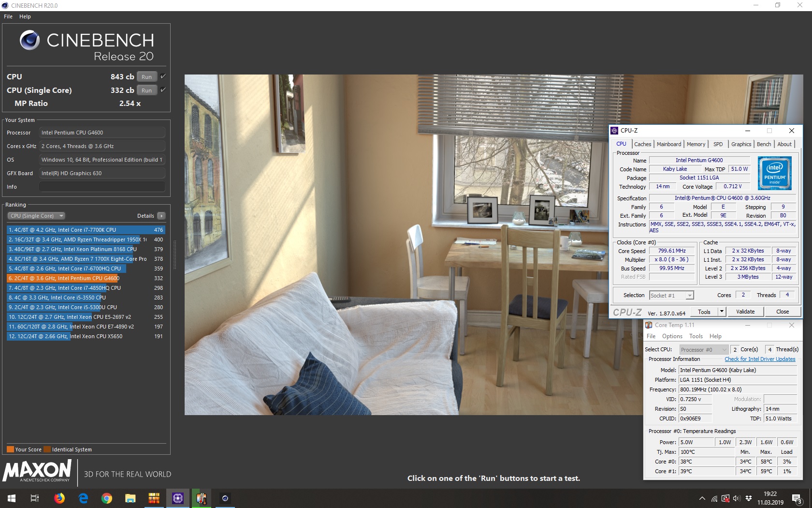Toggle the CPU test checkbox
Viewport: 812px width, 508px height.
pyautogui.click(x=163, y=76)
